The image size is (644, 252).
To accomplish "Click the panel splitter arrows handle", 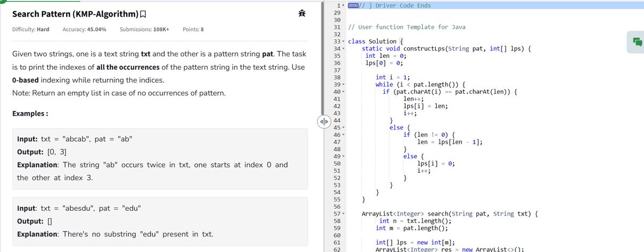I will pyautogui.click(x=324, y=121).
